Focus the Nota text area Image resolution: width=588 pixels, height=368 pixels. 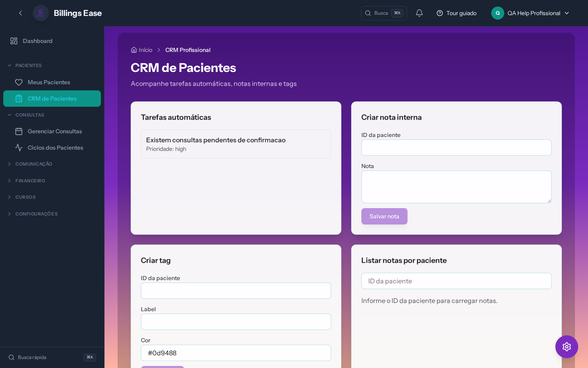click(456, 187)
